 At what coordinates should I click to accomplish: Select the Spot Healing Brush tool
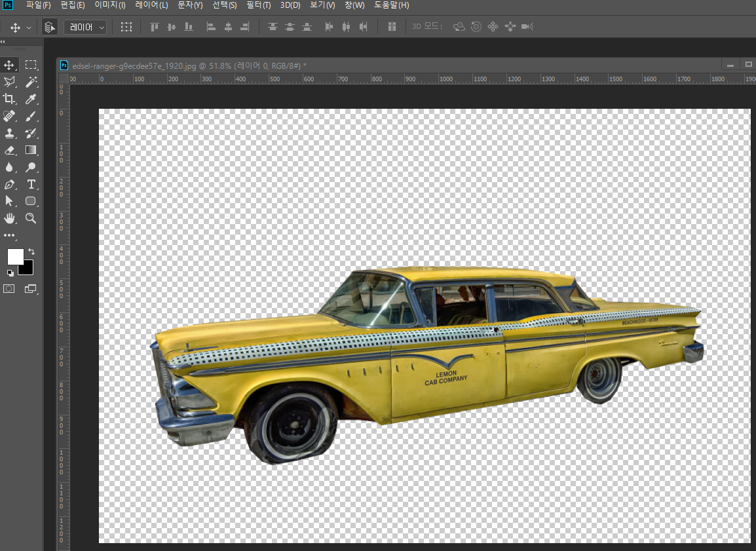tap(9, 116)
